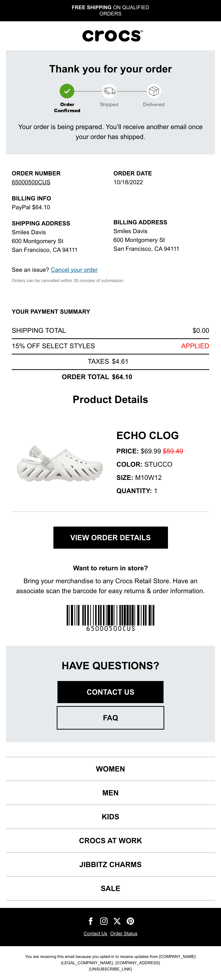Open the FAQ button
The height and width of the screenshot is (980, 221).
tap(110, 718)
